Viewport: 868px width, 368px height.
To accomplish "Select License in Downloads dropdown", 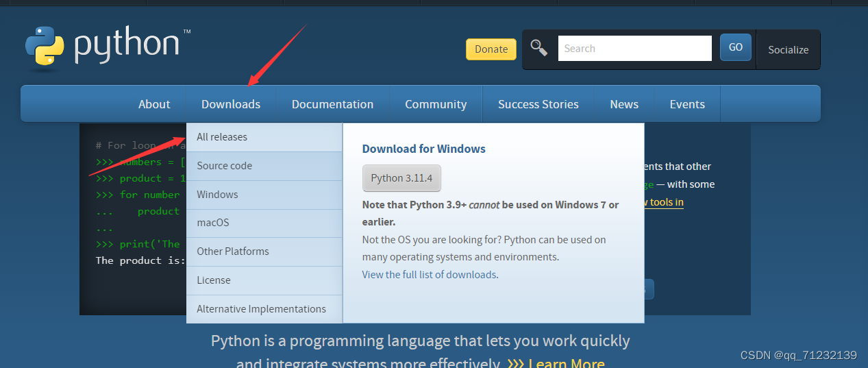I will 264,280.
